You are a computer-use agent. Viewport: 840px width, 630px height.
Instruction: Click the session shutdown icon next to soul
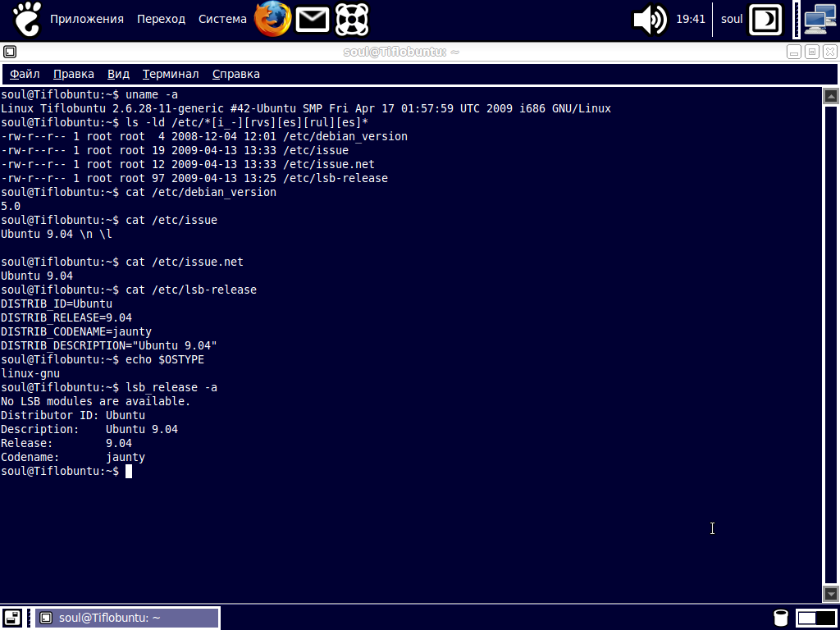765,20
